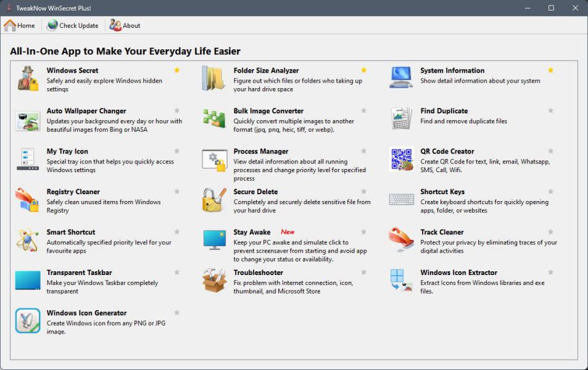Open the Track Cleaner vacuum icon
Screen dimensions: 588x370
click(x=401, y=239)
